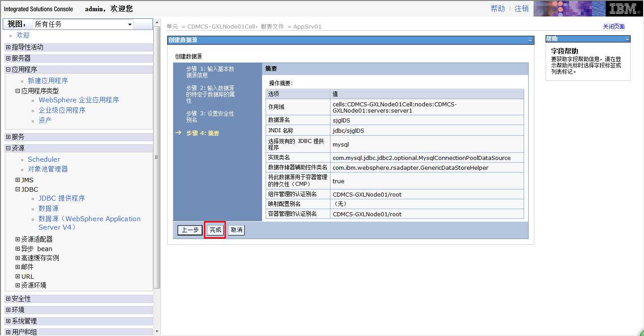Collapse the 资源 section
The width and height of the screenshot is (644, 336).
tap(8, 148)
